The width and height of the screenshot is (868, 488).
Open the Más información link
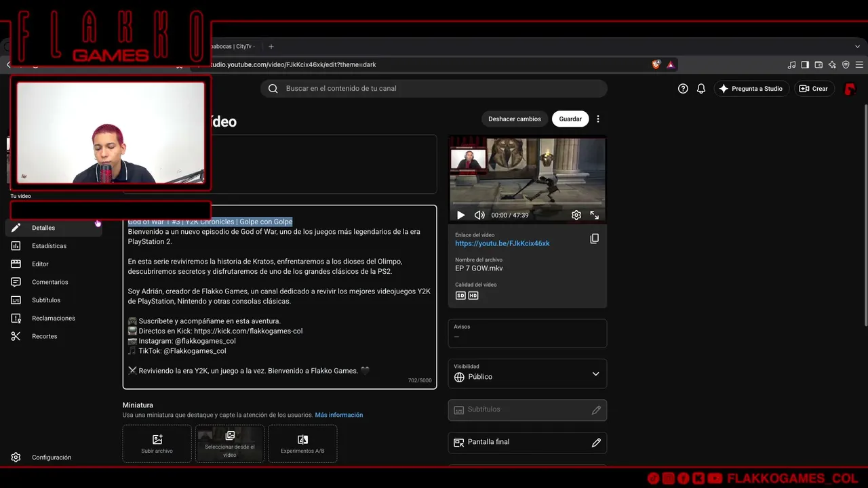[x=339, y=415]
